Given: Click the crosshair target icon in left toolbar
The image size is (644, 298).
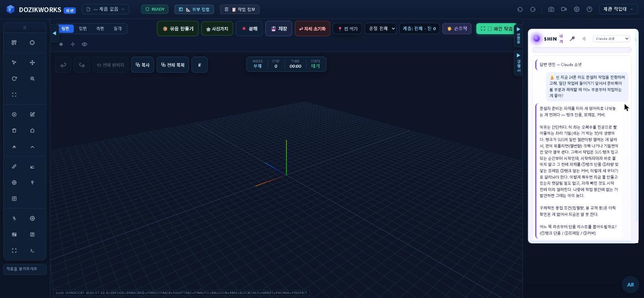Looking at the screenshot, I should (32, 42).
